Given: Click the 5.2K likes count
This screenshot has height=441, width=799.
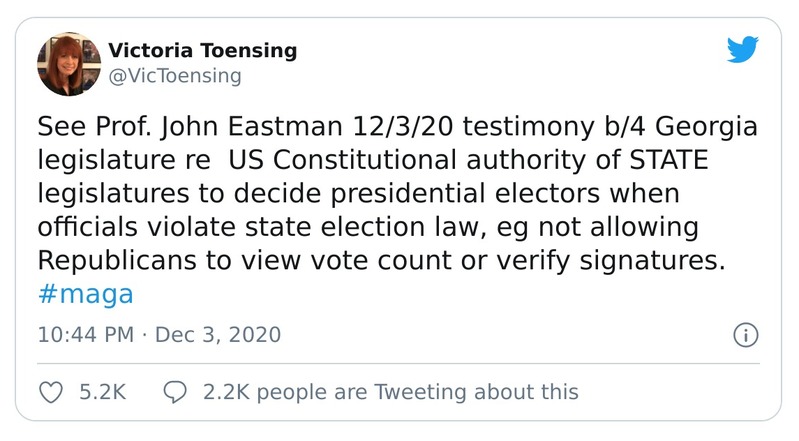Looking at the screenshot, I should click(101, 392).
